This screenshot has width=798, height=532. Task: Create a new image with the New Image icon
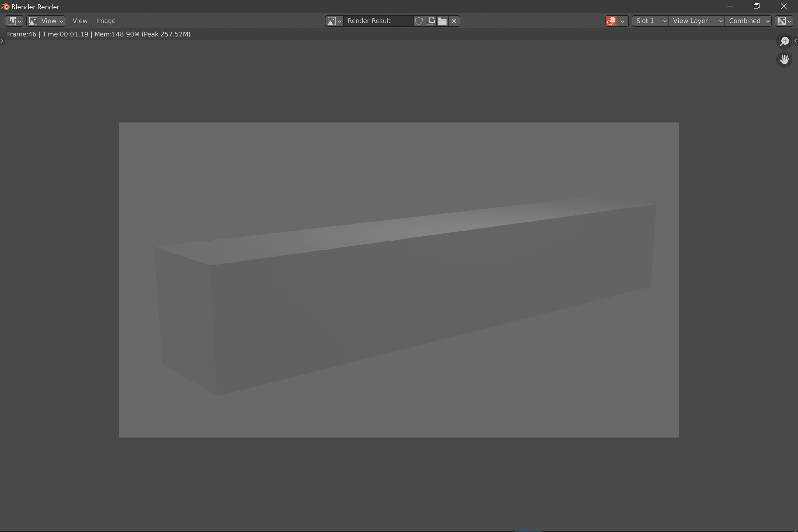point(430,21)
